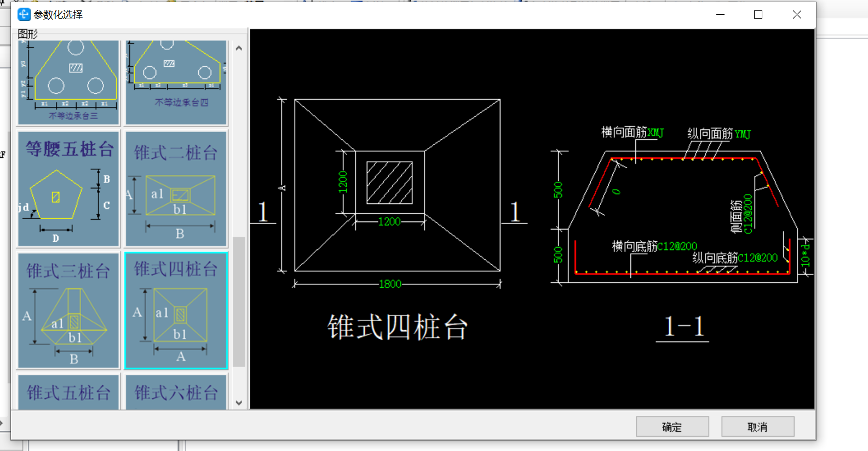Click the scroll down arrow of shape list

pos(239,403)
